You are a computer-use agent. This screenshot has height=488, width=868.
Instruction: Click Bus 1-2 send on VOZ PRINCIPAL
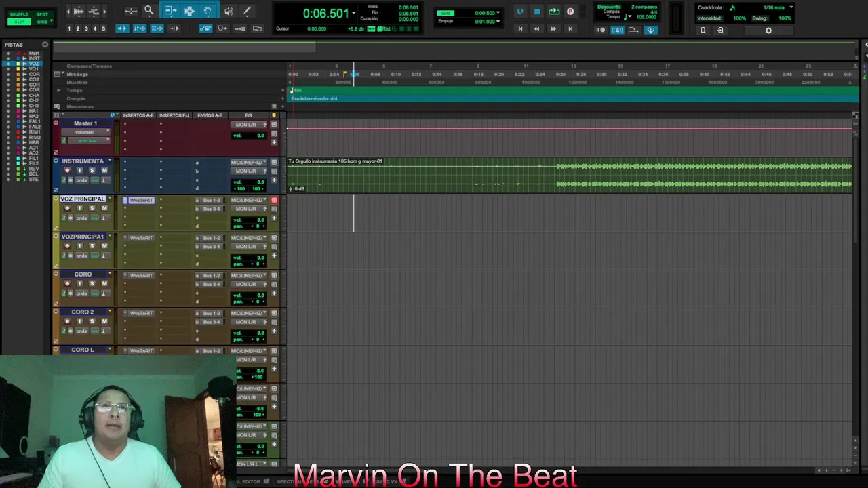pos(212,201)
